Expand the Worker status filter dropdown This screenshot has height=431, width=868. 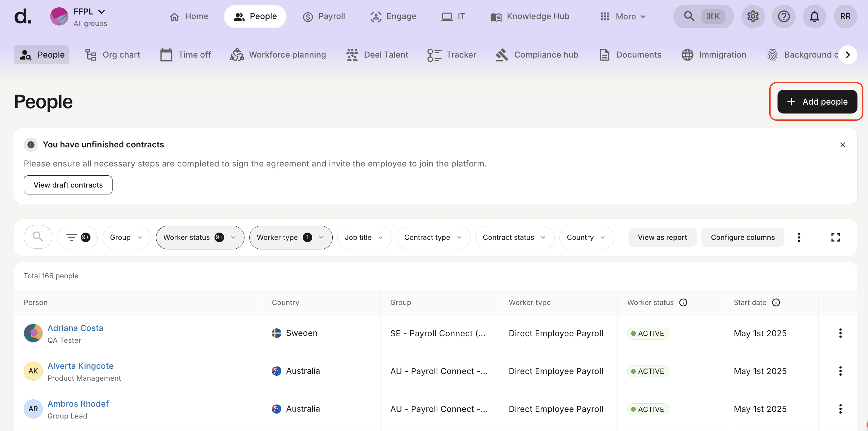tap(200, 237)
